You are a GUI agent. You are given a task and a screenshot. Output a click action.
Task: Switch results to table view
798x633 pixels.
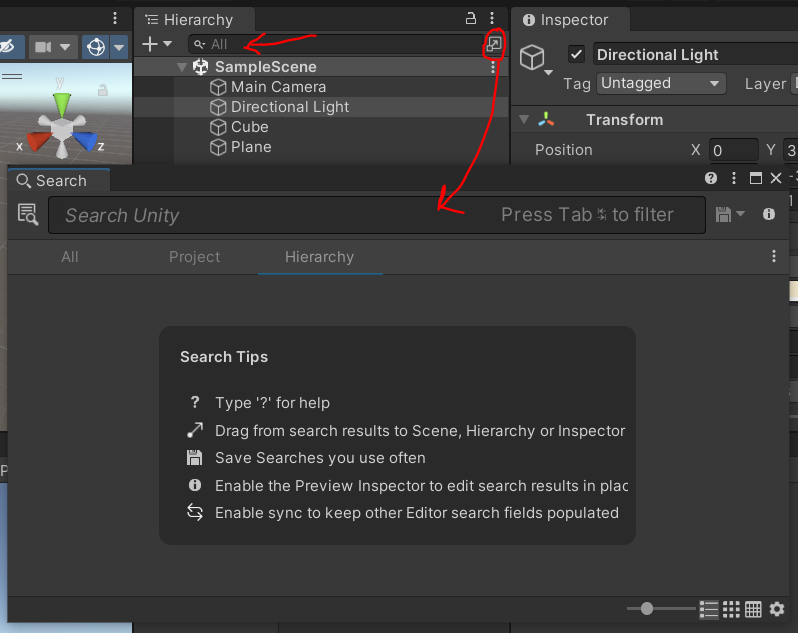pos(753,609)
